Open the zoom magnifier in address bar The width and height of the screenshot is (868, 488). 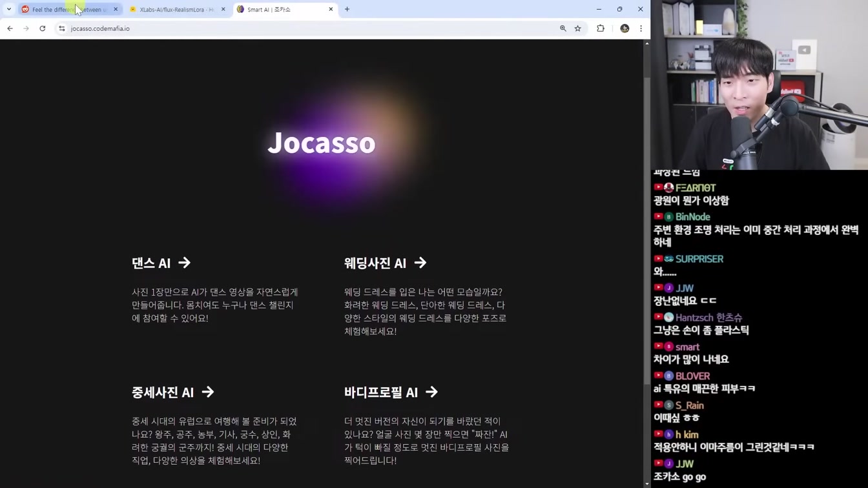point(563,28)
